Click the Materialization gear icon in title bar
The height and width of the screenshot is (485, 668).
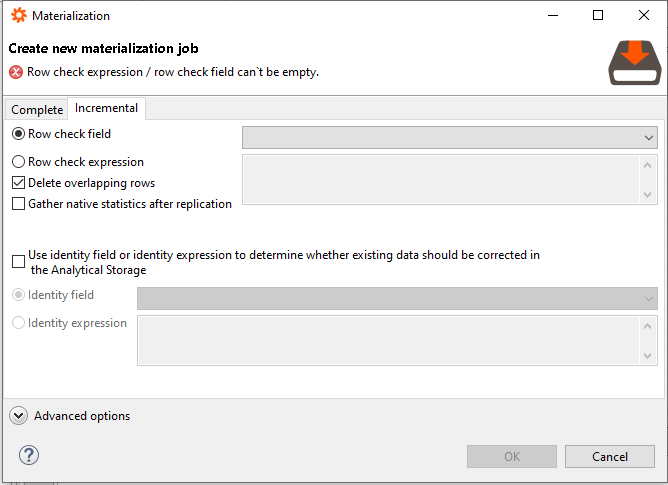click(x=18, y=16)
